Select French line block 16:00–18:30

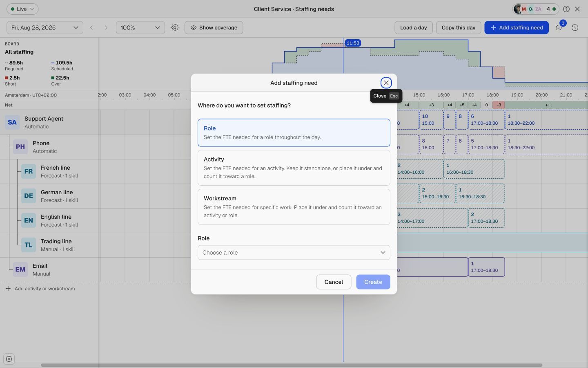[474, 169]
